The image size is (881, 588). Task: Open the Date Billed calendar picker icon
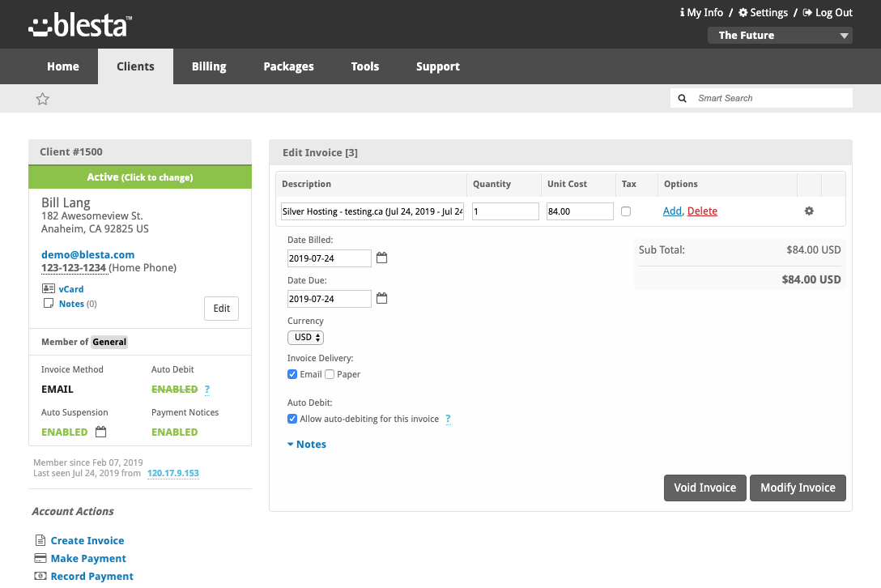381,258
